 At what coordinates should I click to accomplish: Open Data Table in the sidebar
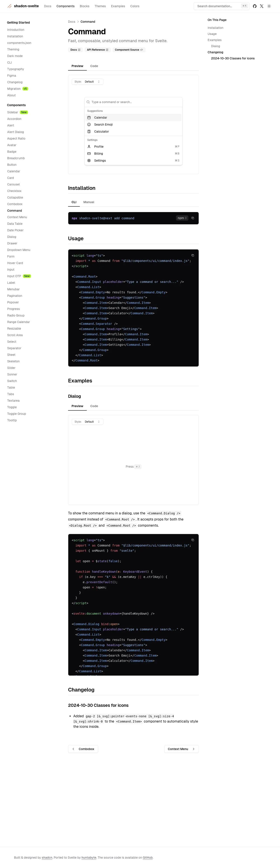(15, 224)
